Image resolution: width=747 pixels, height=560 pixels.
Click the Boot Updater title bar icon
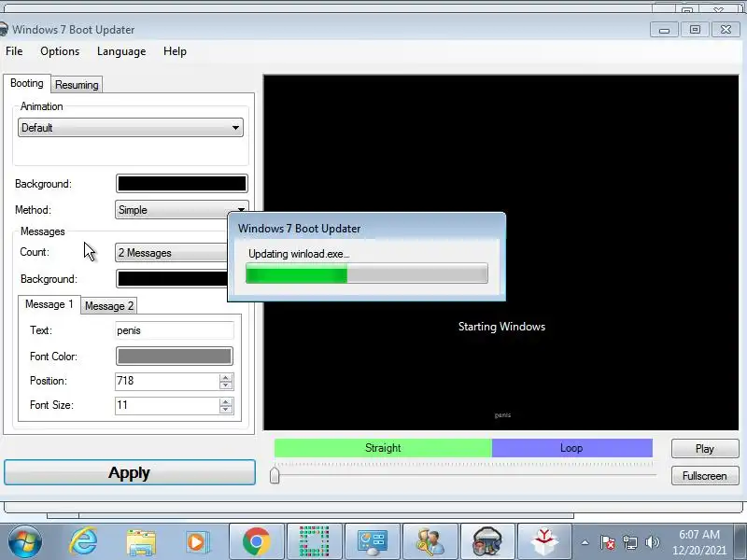click(x=4, y=29)
